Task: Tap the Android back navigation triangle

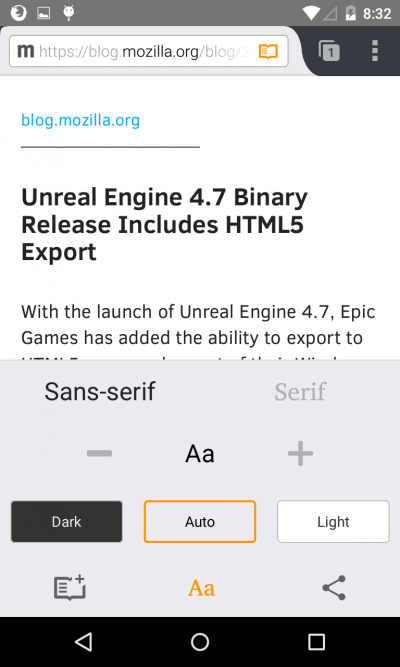Action: pyautogui.click(x=84, y=641)
